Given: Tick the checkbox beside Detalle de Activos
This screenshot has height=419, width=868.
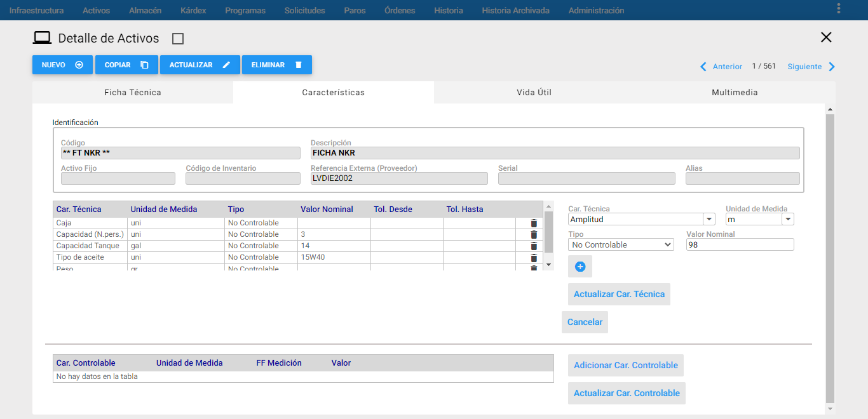Looking at the screenshot, I should pos(178,39).
